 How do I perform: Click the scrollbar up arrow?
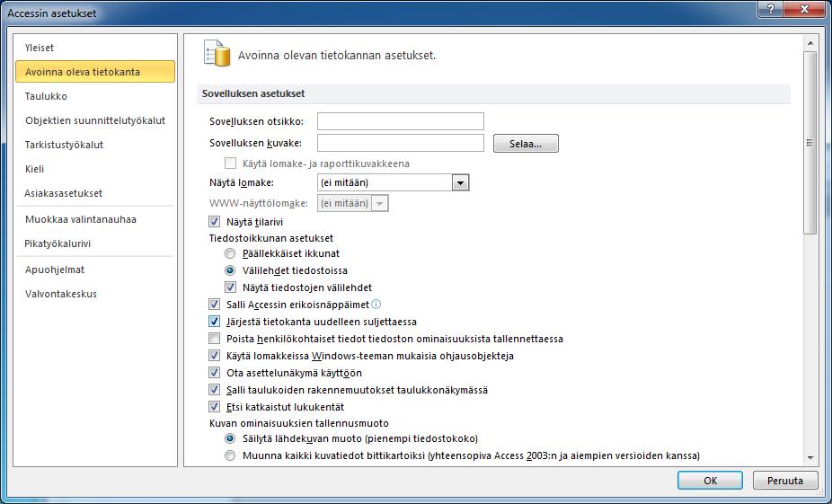click(x=810, y=43)
